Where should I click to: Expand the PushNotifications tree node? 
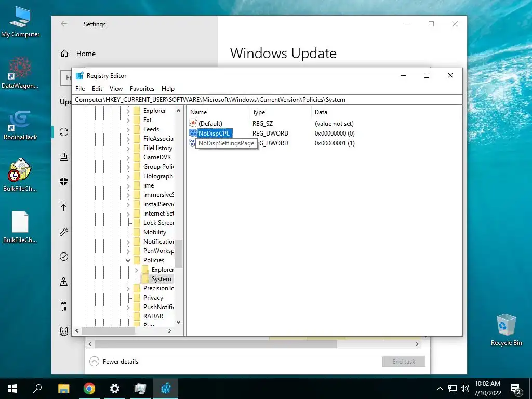click(x=128, y=308)
